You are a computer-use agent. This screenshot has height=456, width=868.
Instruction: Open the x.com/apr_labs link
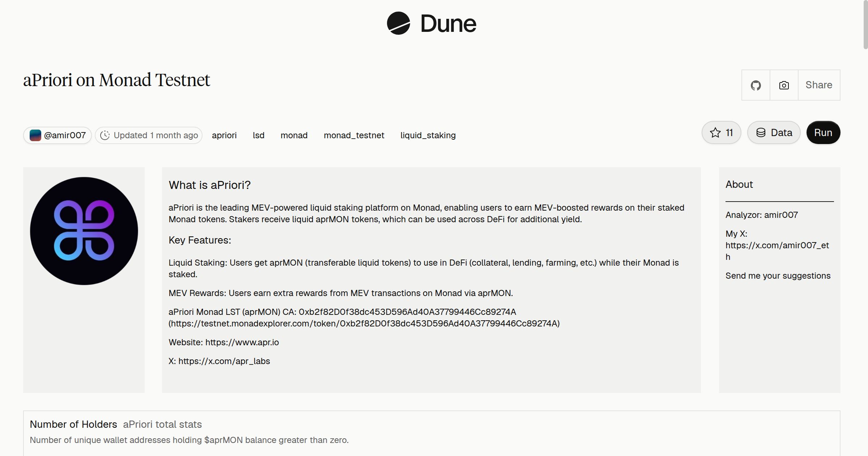[x=224, y=361]
